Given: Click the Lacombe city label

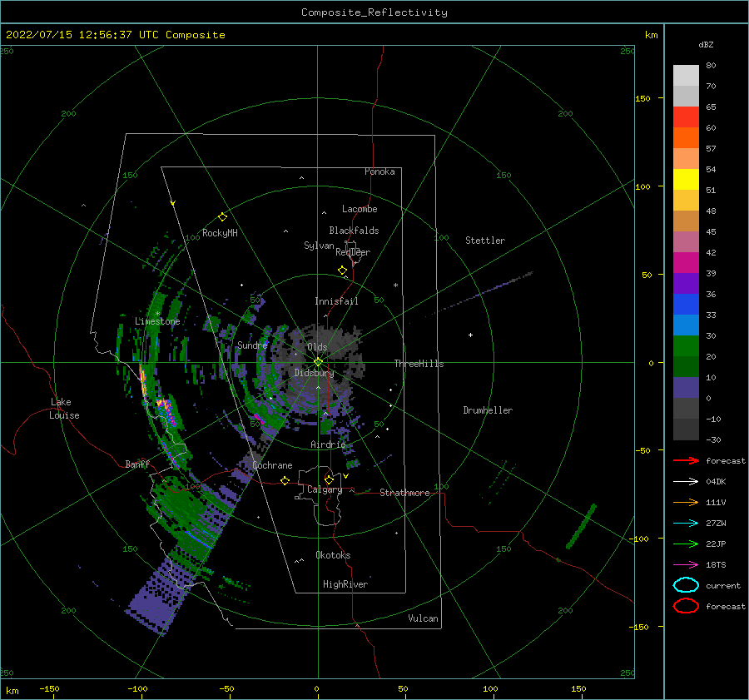Looking at the screenshot, I should 360,209.
